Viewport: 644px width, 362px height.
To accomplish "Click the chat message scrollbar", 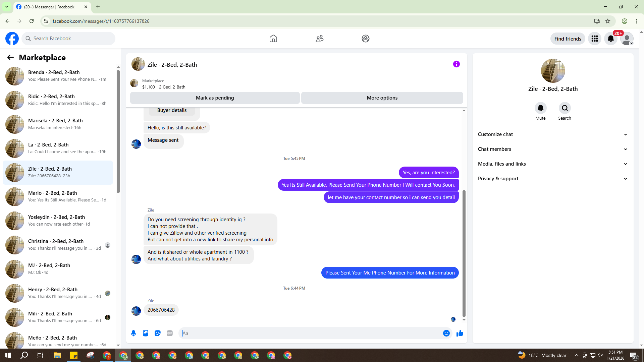I will (464, 253).
